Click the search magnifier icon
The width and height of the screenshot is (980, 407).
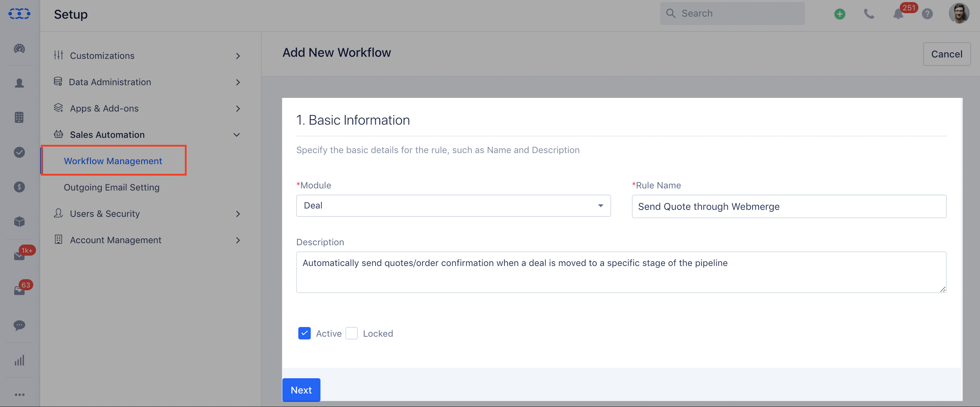671,13
